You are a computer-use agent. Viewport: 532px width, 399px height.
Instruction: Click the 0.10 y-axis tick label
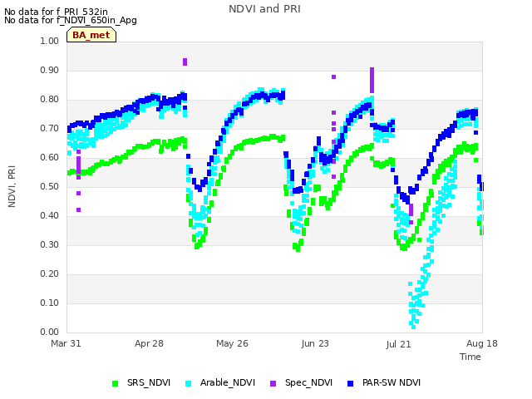(x=50, y=303)
